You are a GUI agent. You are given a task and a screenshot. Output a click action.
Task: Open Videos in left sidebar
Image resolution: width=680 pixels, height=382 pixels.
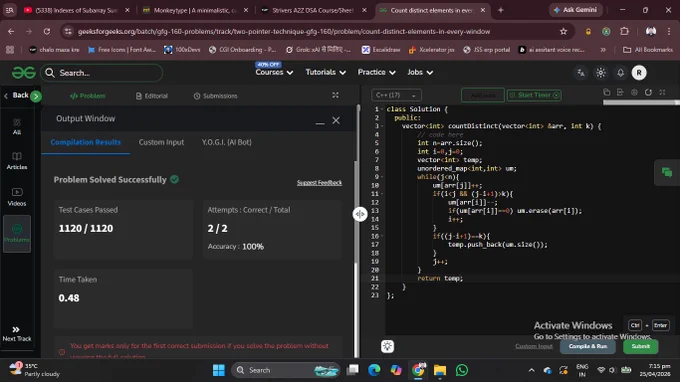(x=16, y=197)
